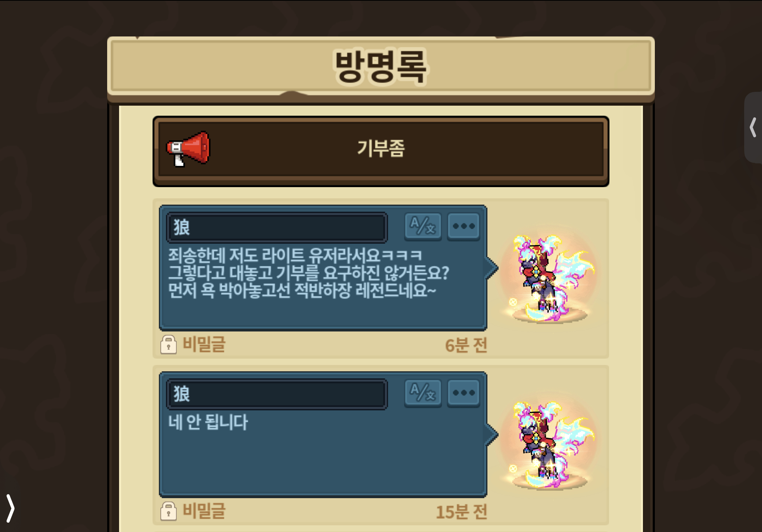
Task: Click the lock icon under first message
Action: (x=169, y=344)
